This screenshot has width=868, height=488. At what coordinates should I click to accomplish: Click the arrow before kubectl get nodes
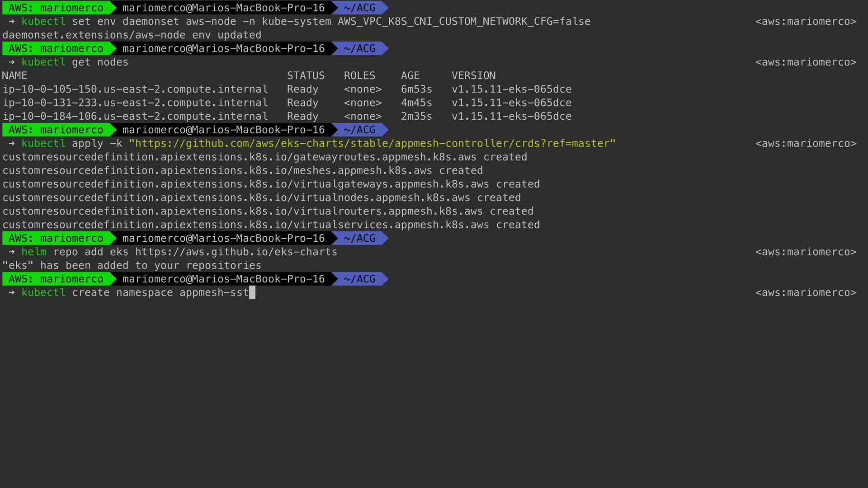click(12, 62)
